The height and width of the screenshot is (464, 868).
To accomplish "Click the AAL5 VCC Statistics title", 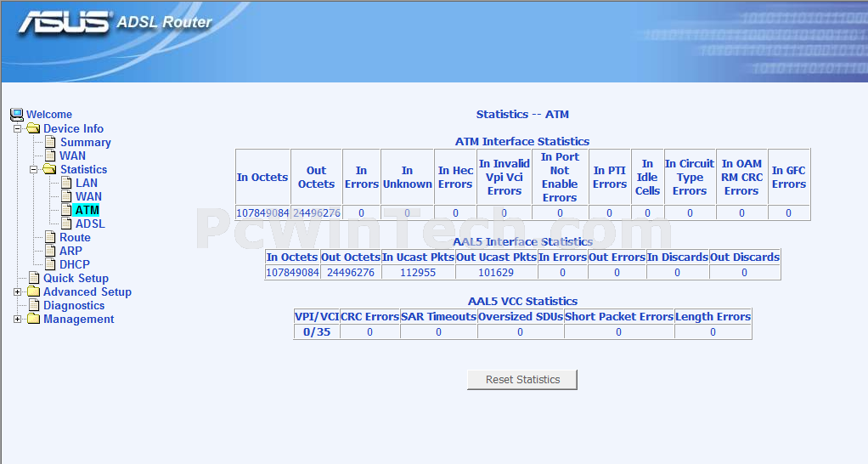I will (522, 301).
